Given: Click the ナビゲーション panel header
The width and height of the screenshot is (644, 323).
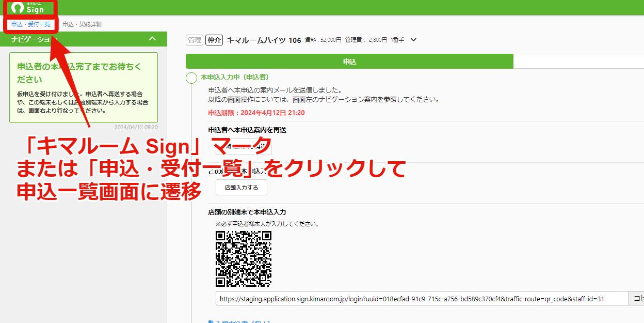Looking at the screenshot, I should (84, 39).
